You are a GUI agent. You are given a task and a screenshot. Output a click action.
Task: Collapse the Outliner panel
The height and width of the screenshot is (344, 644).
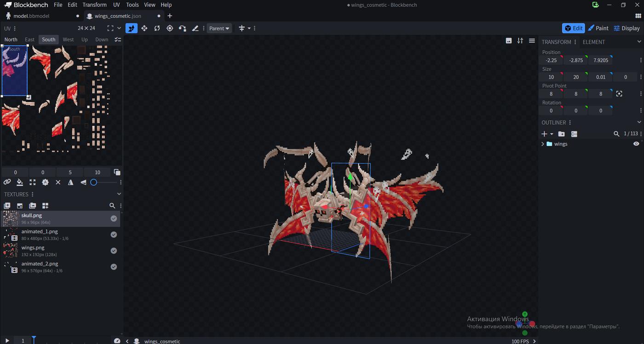coord(639,122)
